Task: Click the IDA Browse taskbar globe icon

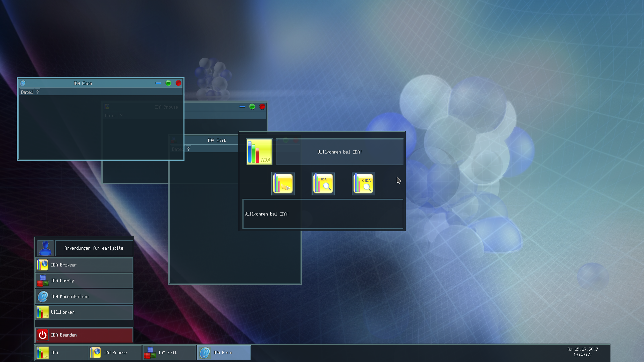Action: pos(95,352)
